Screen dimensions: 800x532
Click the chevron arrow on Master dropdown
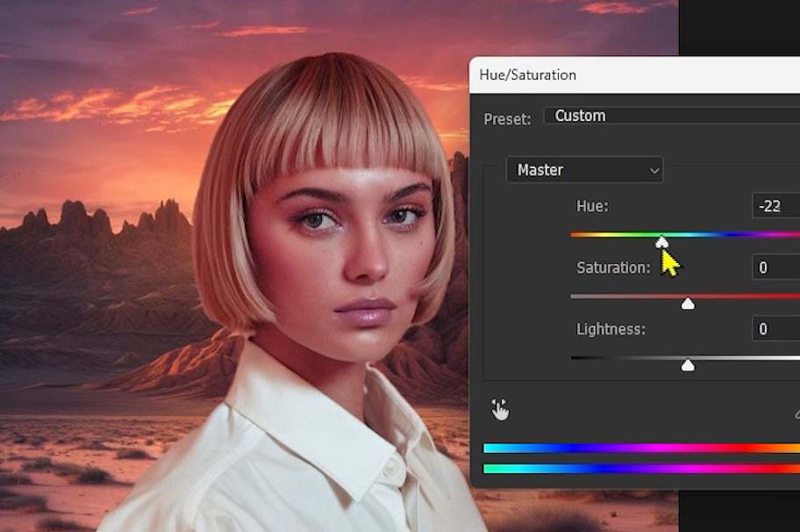654,171
